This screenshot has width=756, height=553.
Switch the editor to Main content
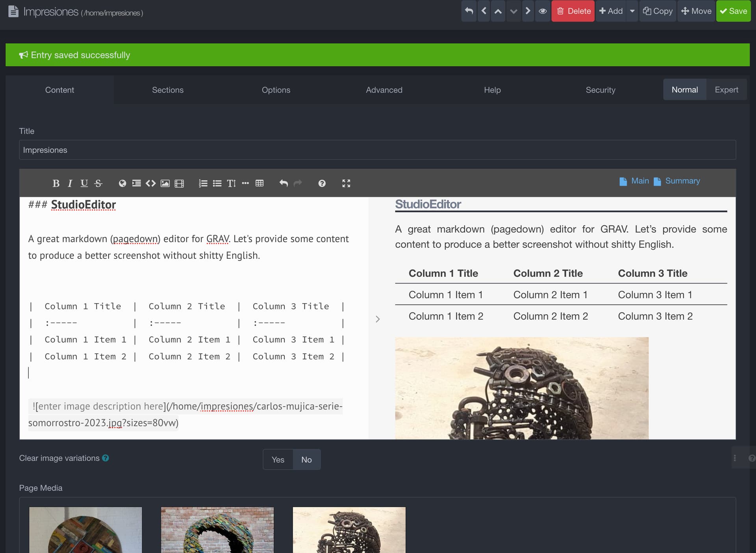634,181
